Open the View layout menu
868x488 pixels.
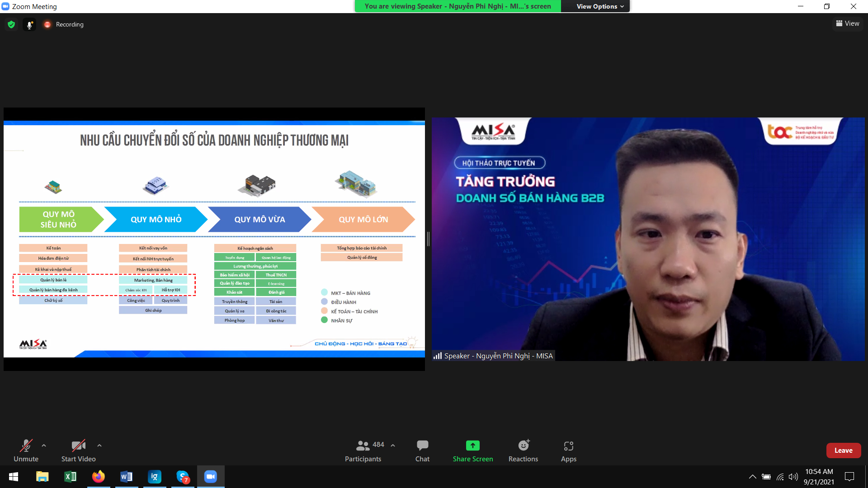[x=848, y=23]
